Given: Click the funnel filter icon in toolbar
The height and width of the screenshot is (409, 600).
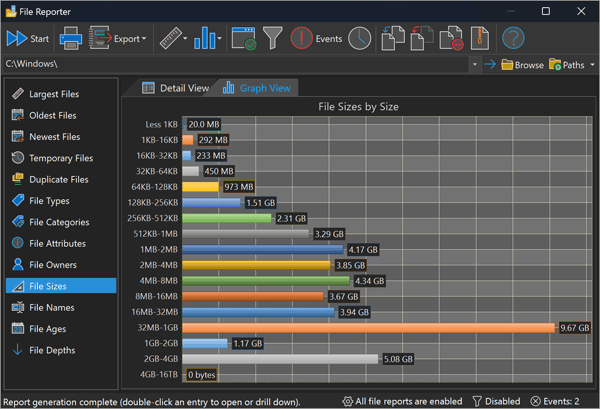Looking at the screenshot, I should pyautogui.click(x=272, y=39).
